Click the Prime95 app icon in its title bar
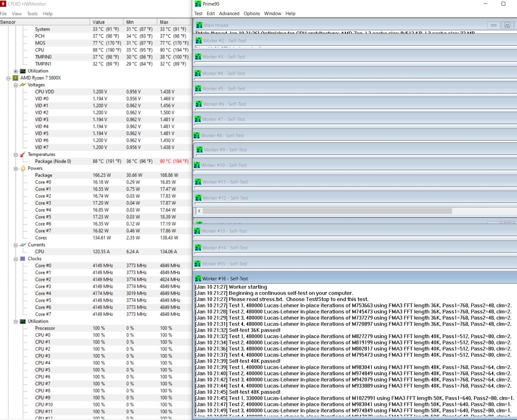Screen dimensions: 517x420 pos(198,4)
